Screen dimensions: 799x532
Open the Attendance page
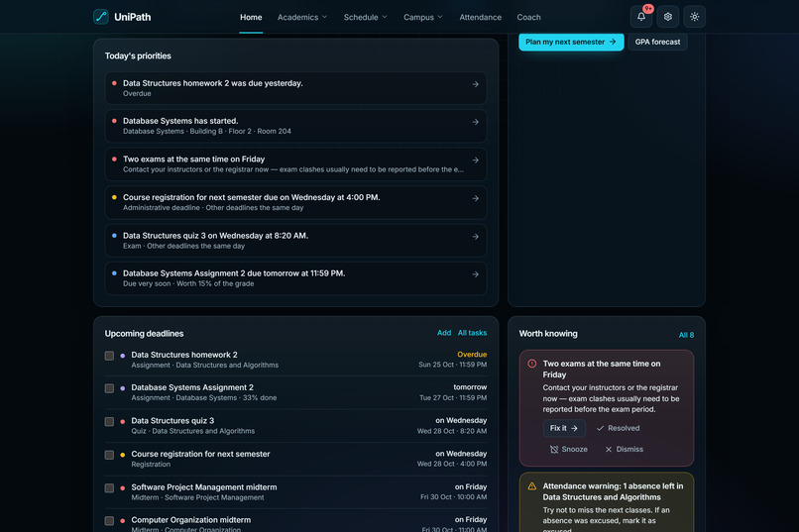coord(480,17)
